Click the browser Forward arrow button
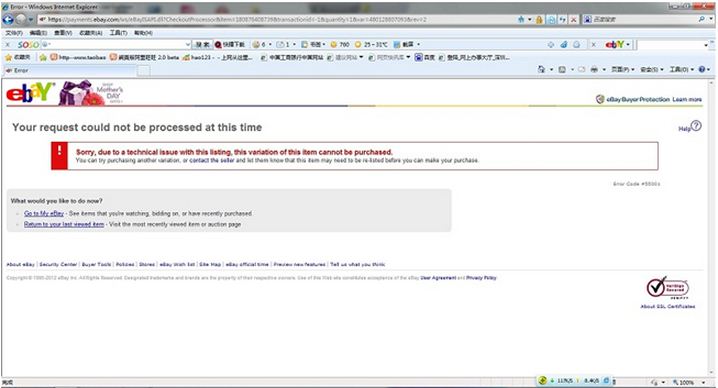Screen dimensions: 718x388 pos(21,20)
